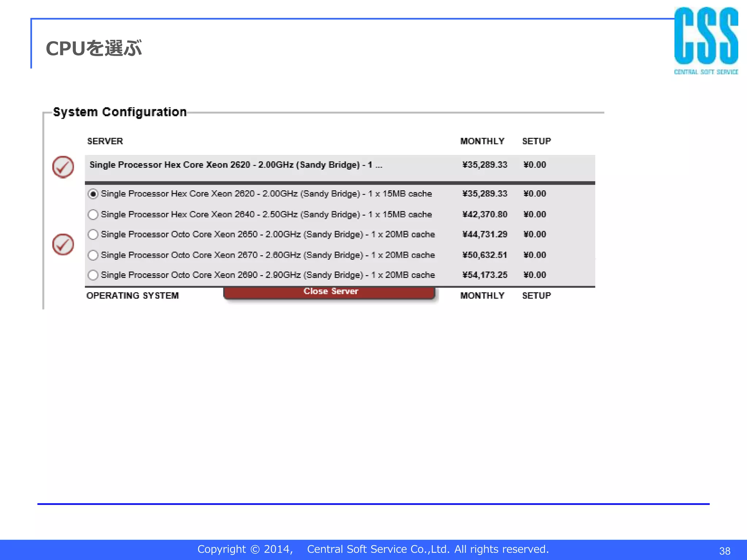
Task: Click the page number 38
Action: click(725, 551)
